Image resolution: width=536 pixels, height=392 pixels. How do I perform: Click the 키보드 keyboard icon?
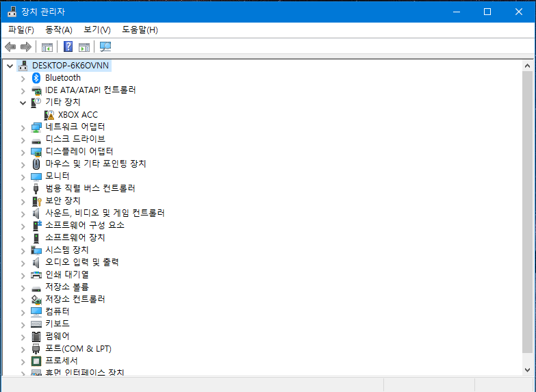[x=36, y=324]
